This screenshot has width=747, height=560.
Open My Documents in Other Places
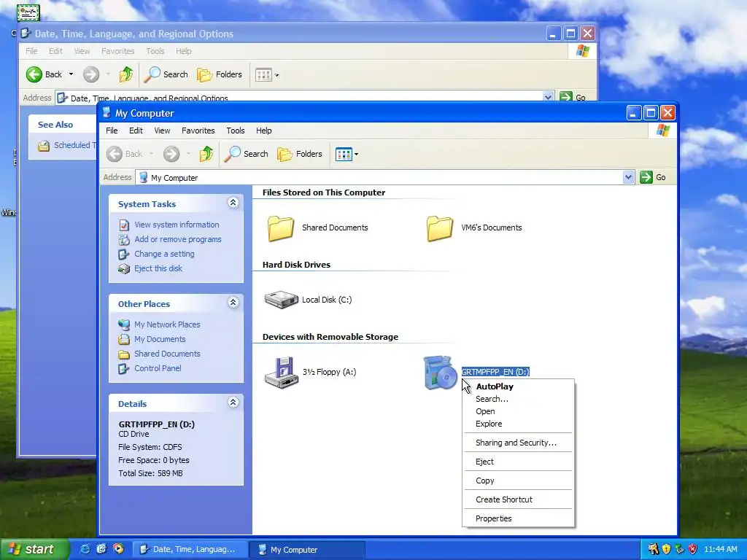[160, 339]
